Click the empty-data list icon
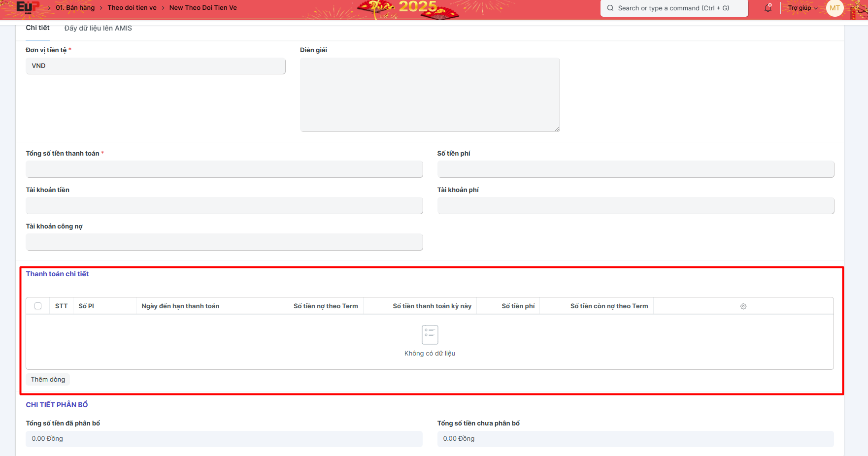Viewport: 868px width, 456px height. (430, 335)
